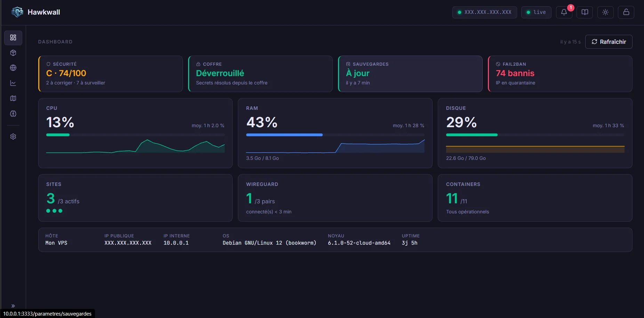Click the Hawkwall logo
The width and height of the screenshot is (644, 318).
click(17, 12)
